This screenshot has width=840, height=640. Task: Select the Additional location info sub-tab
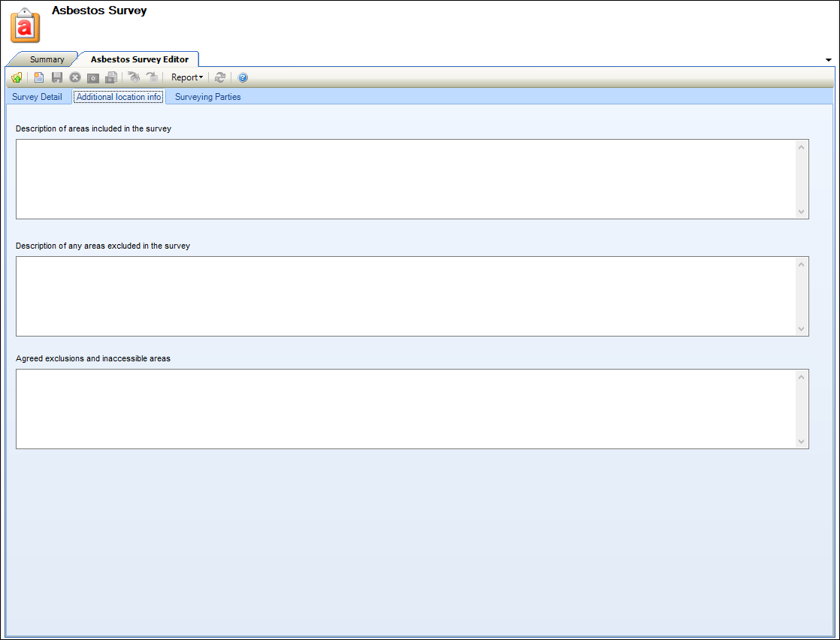point(119,97)
